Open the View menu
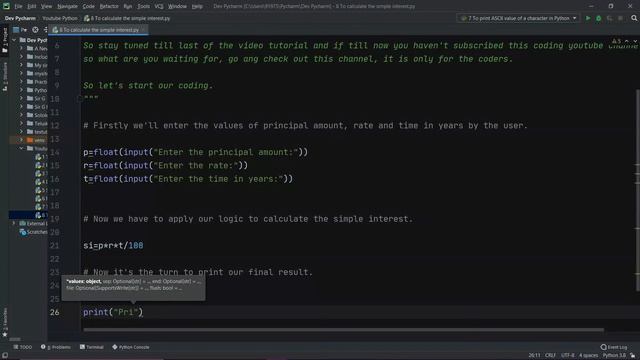The height and width of the screenshot is (360, 640). click(47, 6)
